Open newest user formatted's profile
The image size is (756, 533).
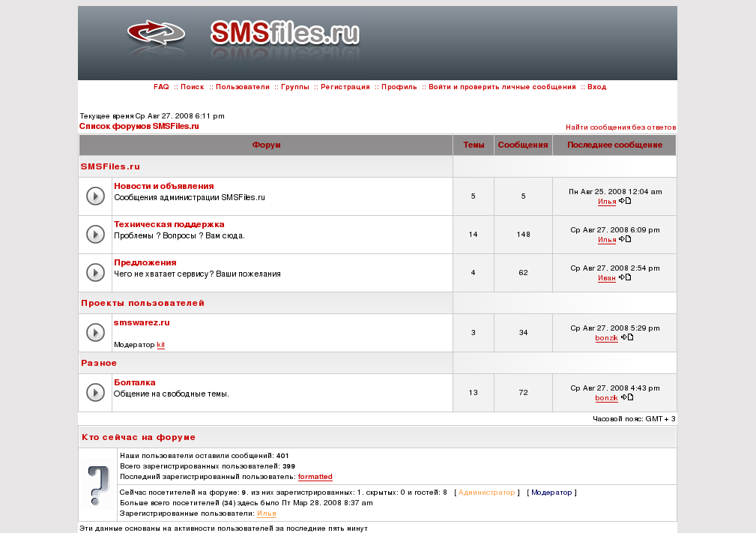click(315, 477)
